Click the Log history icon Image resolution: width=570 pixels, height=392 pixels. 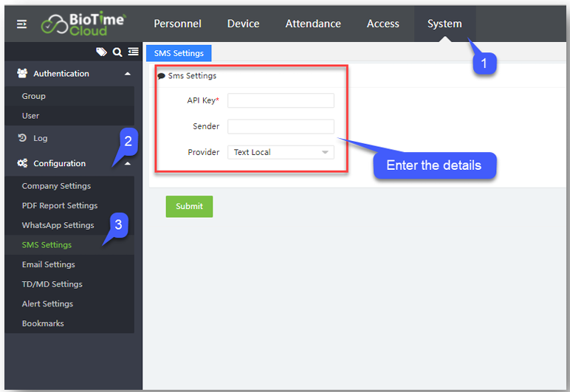(22, 138)
